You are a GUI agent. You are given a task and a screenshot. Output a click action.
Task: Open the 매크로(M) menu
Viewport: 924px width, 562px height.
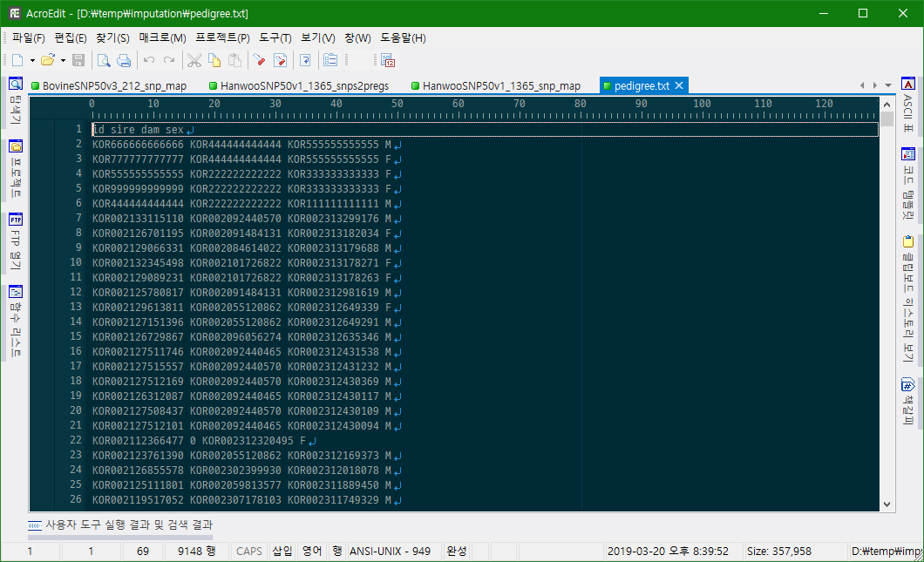[x=162, y=38]
